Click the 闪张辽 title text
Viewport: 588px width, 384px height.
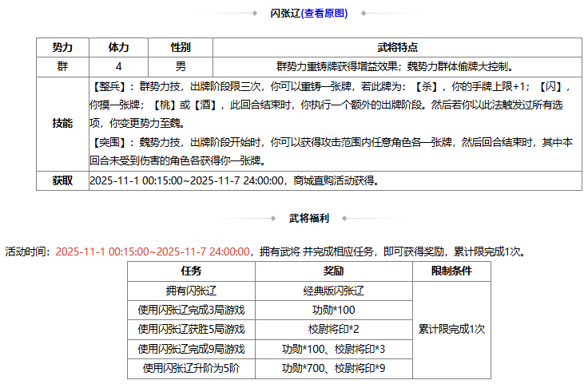tap(285, 14)
